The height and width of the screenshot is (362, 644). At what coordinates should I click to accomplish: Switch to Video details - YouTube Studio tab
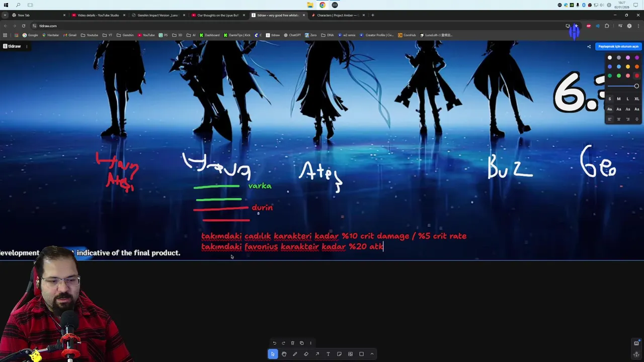point(98,15)
